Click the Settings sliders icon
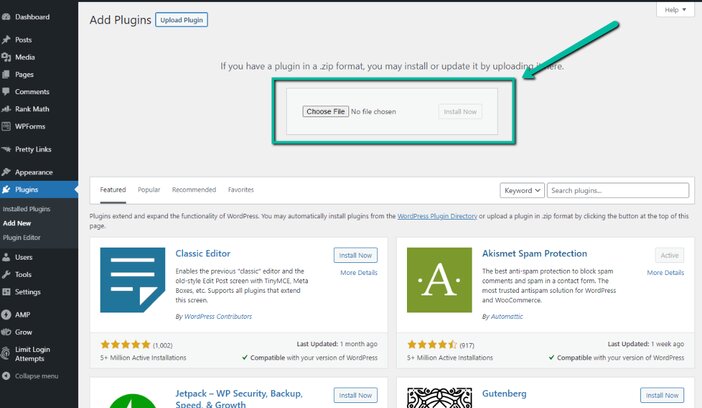This screenshot has height=408, width=702. (6, 292)
